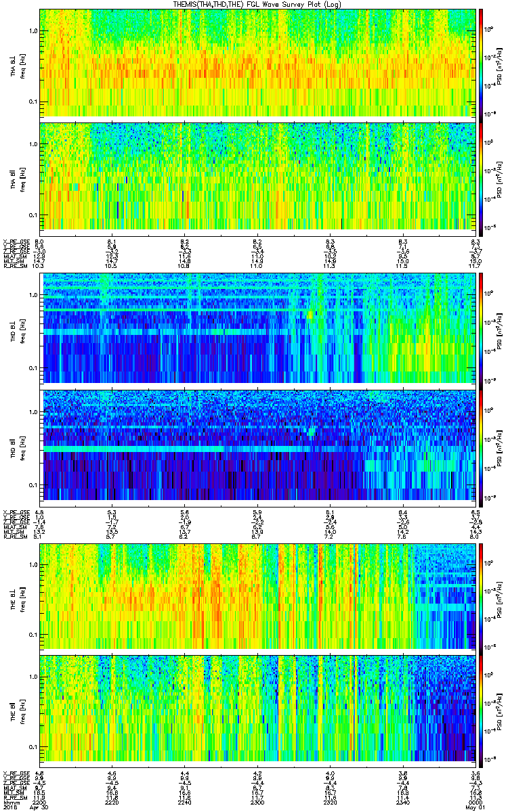The image size is (508, 812).
Task: Click the 1.0 frequency tick of THA B⊥ panel
Action: [x=33, y=31]
